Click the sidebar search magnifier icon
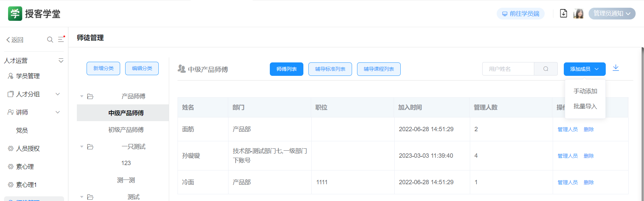644x201 pixels. [50, 40]
